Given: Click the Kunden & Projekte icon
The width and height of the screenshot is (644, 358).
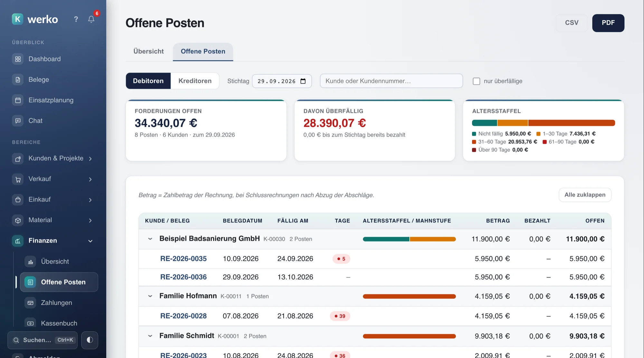Looking at the screenshot, I should (x=18, y=159).
